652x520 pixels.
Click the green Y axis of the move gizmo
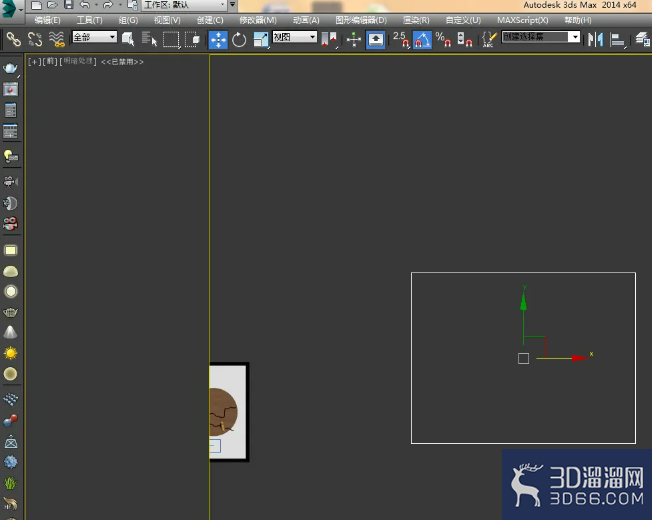(523, 316)
